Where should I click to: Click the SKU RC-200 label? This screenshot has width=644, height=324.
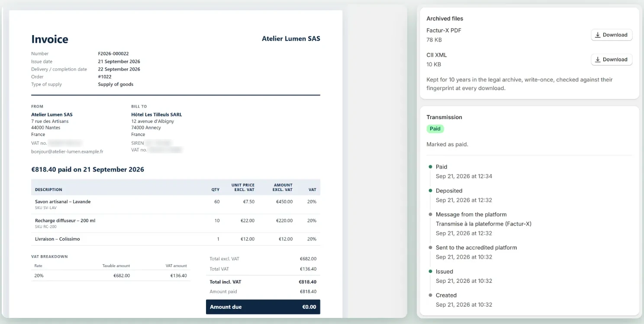[46, 227]
